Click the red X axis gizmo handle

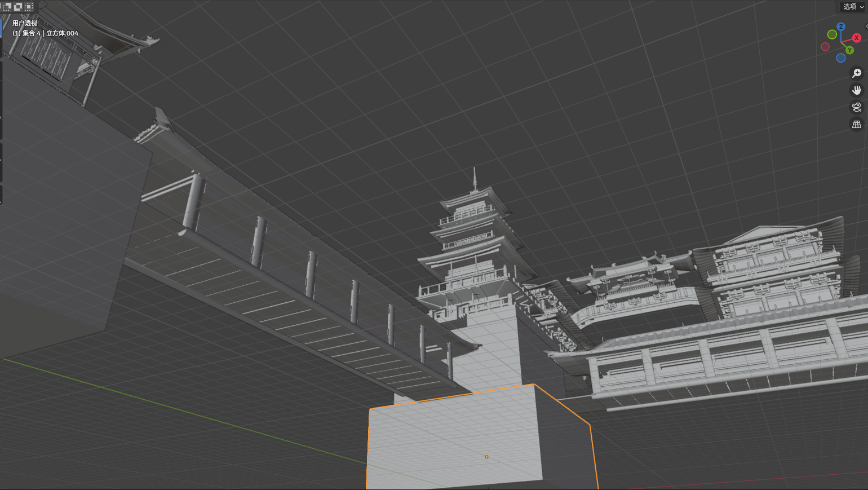click(x=857, y=38)
